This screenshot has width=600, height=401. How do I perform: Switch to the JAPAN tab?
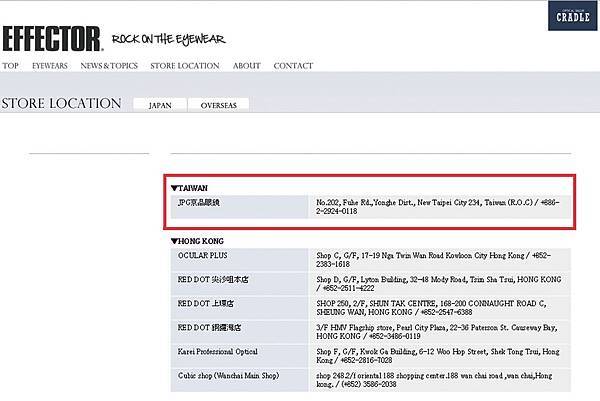[160, 105]
